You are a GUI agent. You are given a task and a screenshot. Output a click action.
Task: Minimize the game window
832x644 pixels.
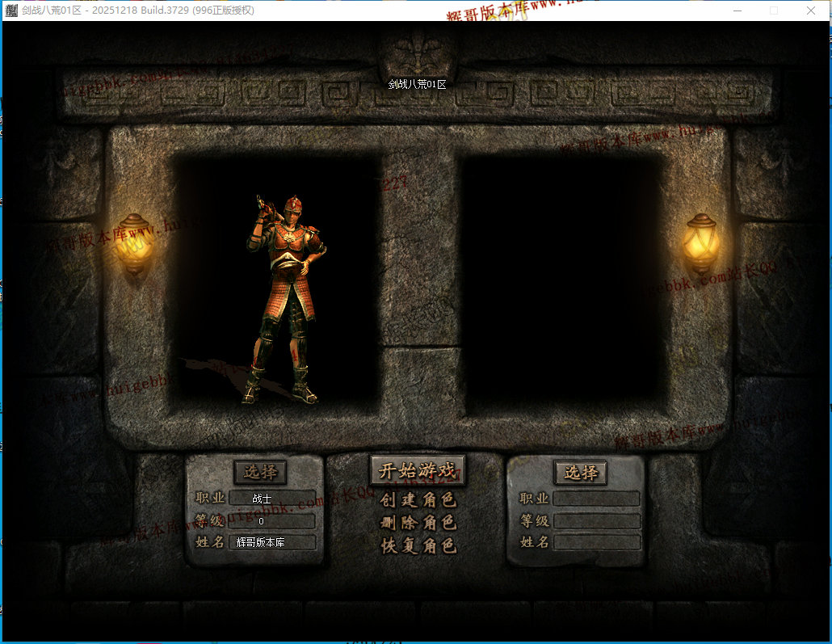pyautogui.click(x=737, y=11)
